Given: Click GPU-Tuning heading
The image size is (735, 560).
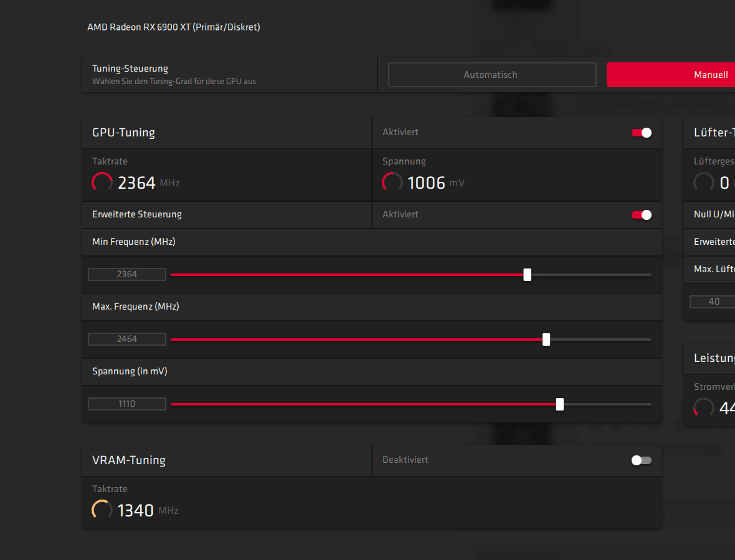Looking at the screenshot, I should pos(123,133).
